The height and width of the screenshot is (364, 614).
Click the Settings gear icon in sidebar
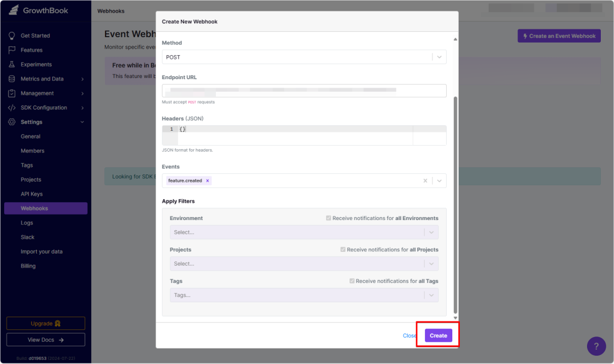(x=11, y=122)
